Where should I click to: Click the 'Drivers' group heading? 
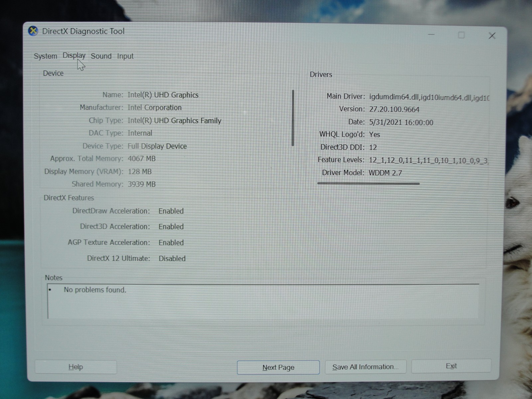(321, 75)
